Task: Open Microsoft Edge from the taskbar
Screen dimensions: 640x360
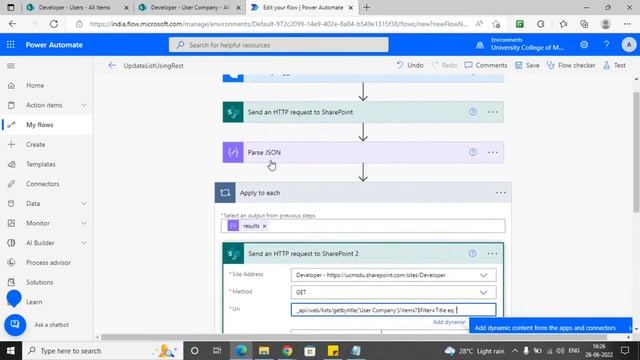Action: [241, 351]
